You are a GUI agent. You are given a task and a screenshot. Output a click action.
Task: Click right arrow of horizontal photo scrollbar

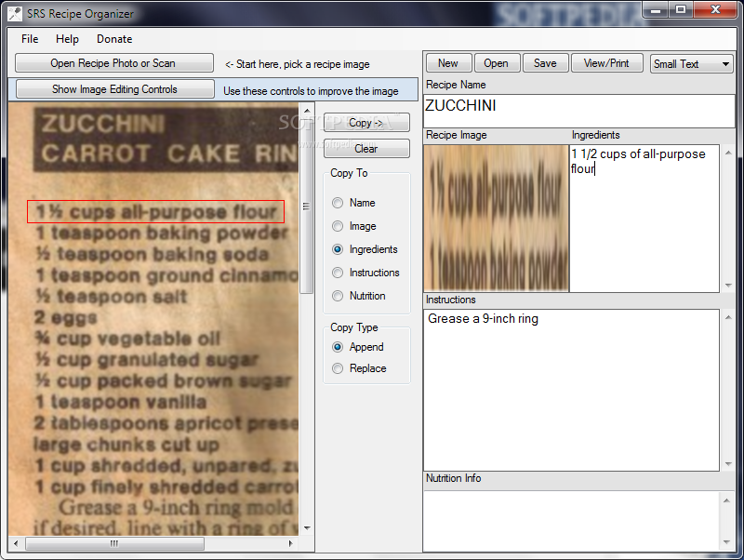click(291, 544)
